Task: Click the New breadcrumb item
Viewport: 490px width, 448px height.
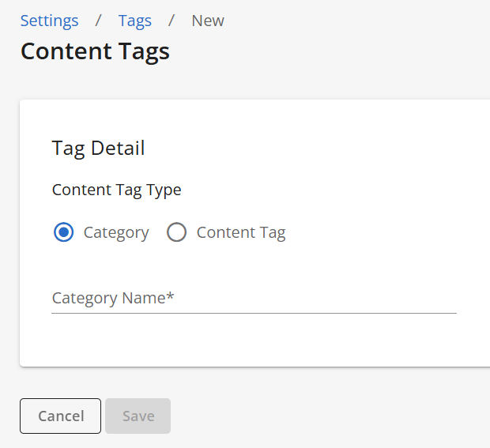Action: pyautogui.click(x=208, y=21)
